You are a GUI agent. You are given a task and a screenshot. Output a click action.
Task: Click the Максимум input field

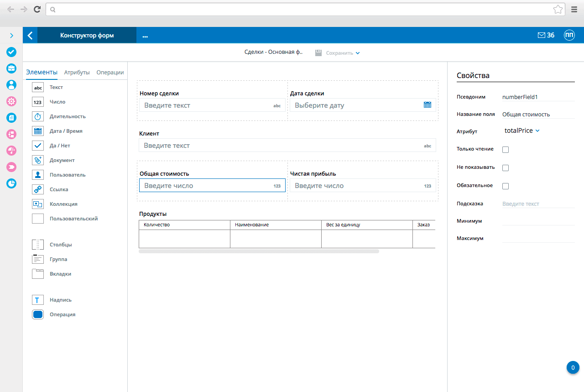(538, 238)
